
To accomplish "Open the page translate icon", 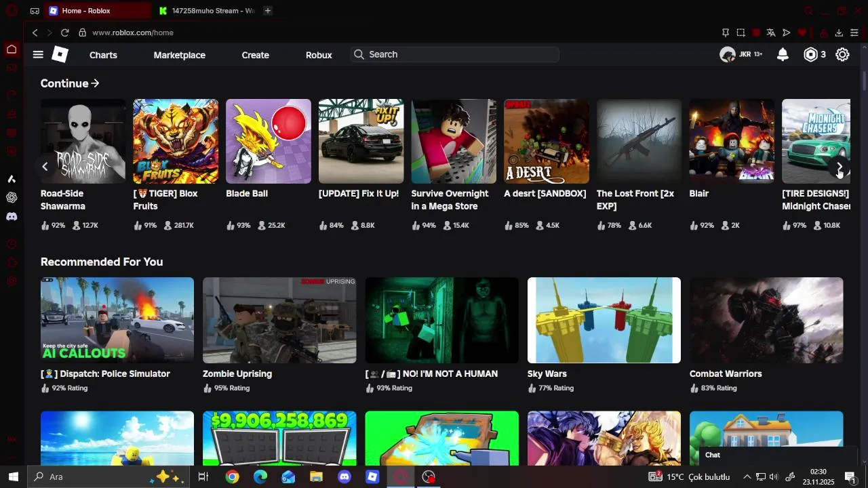I will [771, 33].
